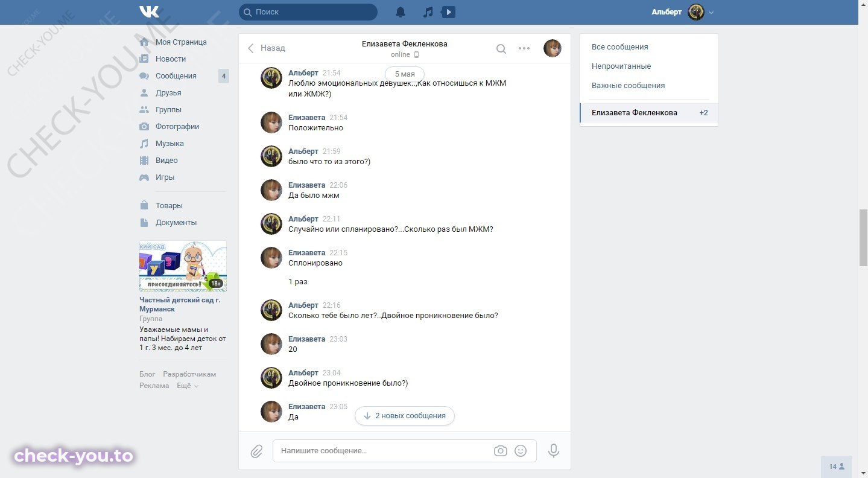Open notifications bell icon
The image size is (868, 478).
(401, 12)
